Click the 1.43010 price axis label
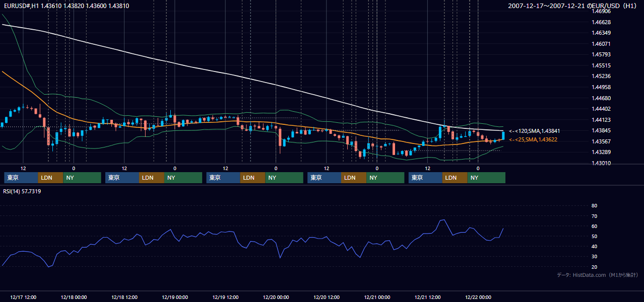 click(601, 163)
